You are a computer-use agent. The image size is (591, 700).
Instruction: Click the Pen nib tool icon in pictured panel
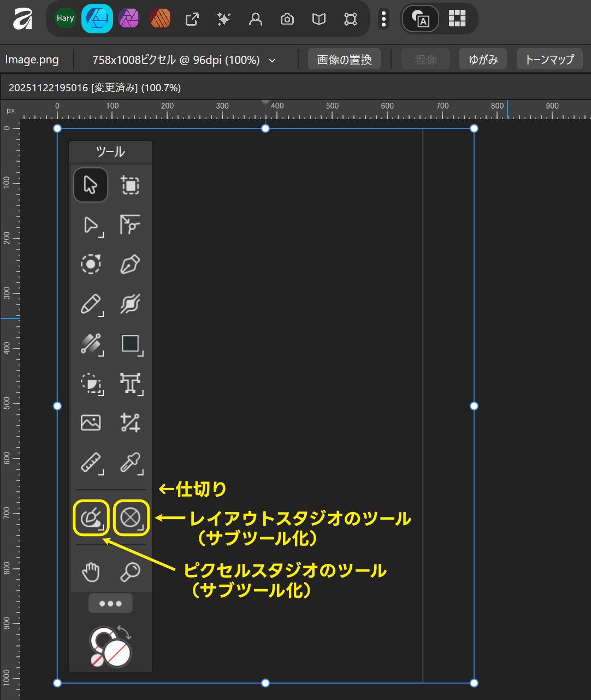[130, 264]
